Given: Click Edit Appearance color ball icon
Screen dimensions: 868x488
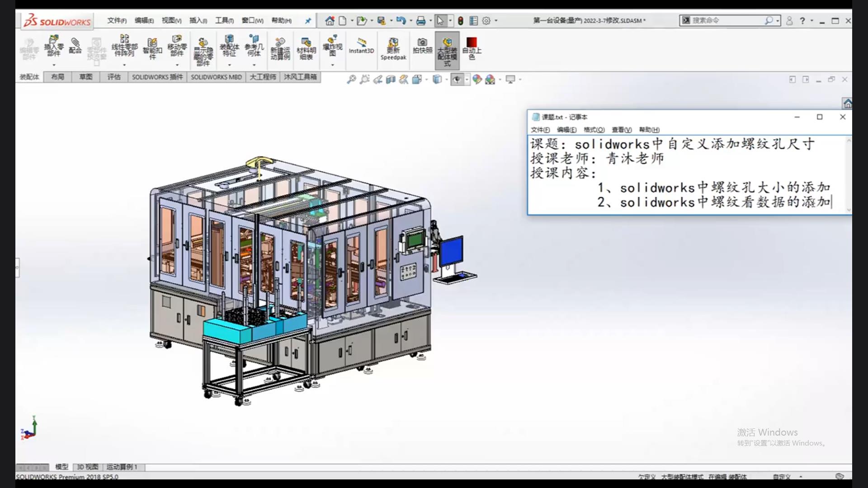Looking at the screenshot, I should [477, 80].
